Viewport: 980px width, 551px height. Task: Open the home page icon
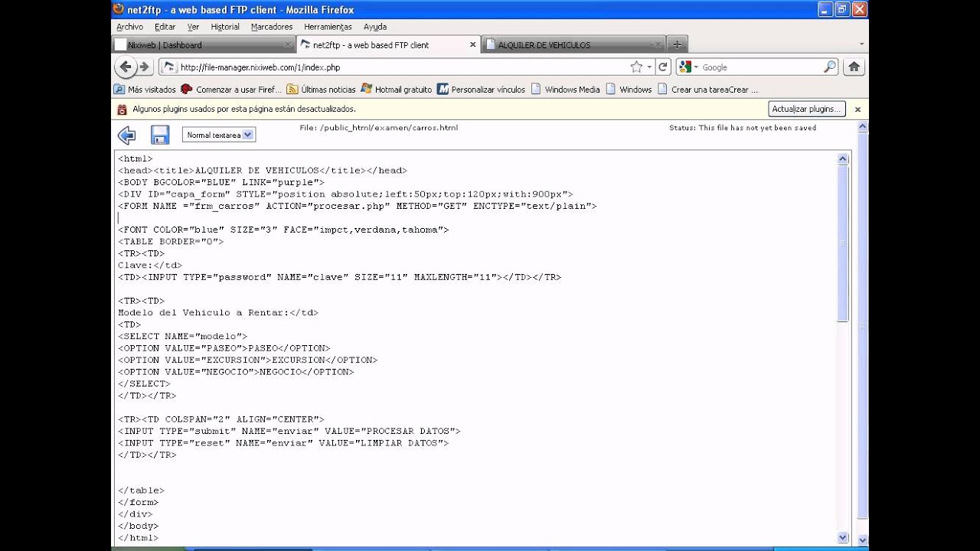(854, 67)
